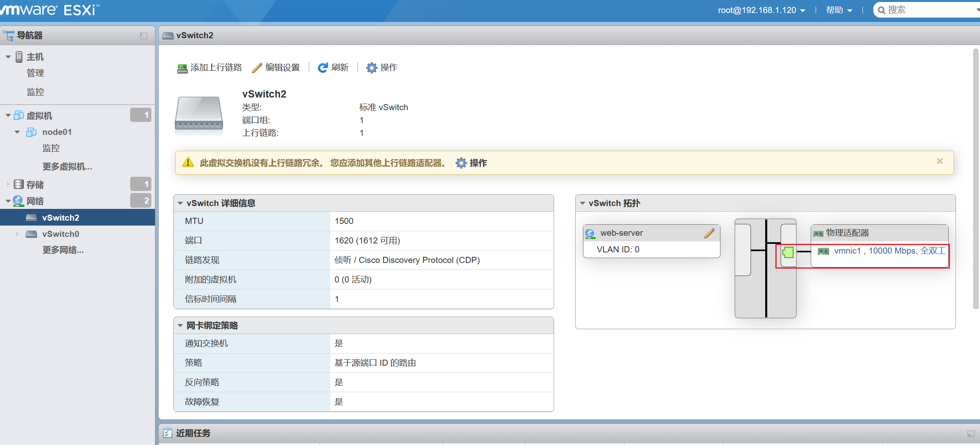Image resolution: width=980 pixels, height=445 pixels.
Task: Click the VLAN ID: 0 text
Action: [x=618, y=250]
